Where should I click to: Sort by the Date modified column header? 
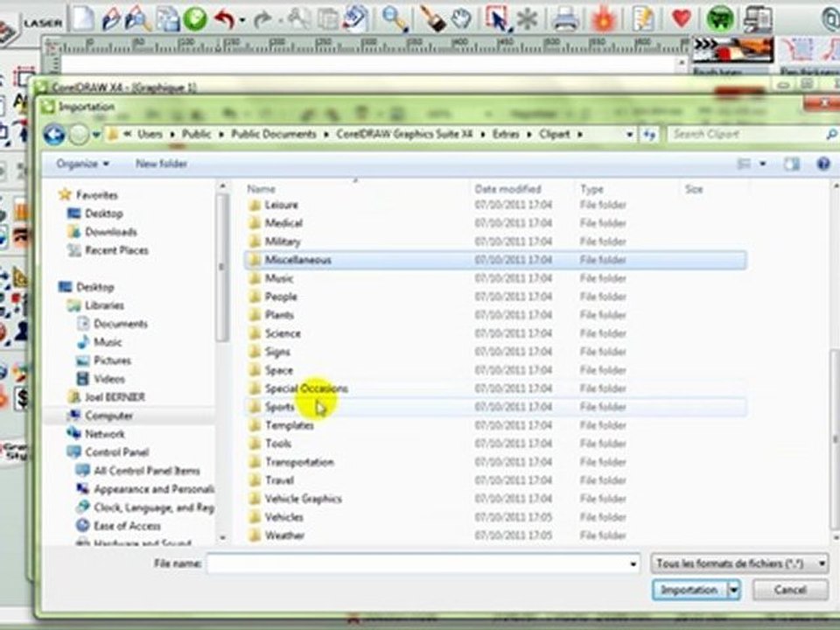tap(507, 189)
